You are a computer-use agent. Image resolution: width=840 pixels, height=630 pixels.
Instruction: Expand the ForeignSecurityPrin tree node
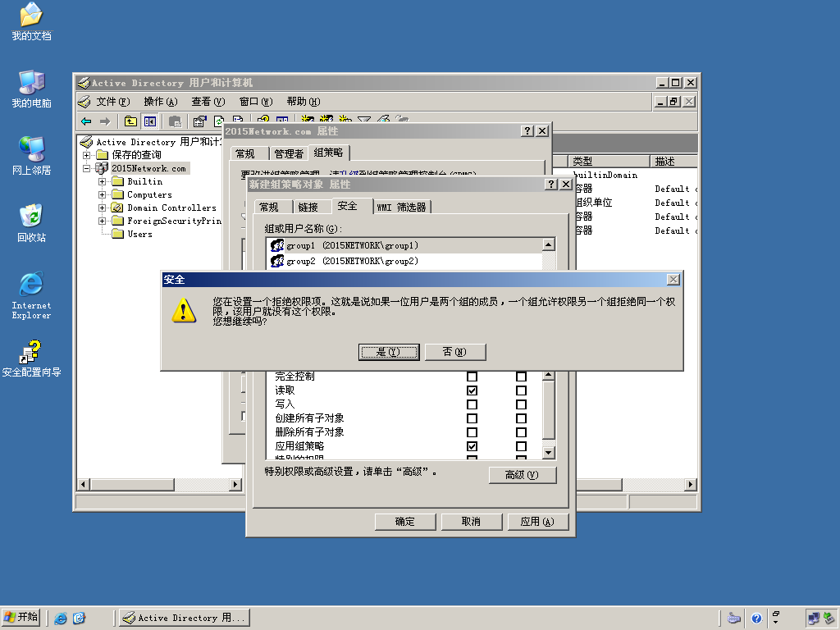pos(102,221)
